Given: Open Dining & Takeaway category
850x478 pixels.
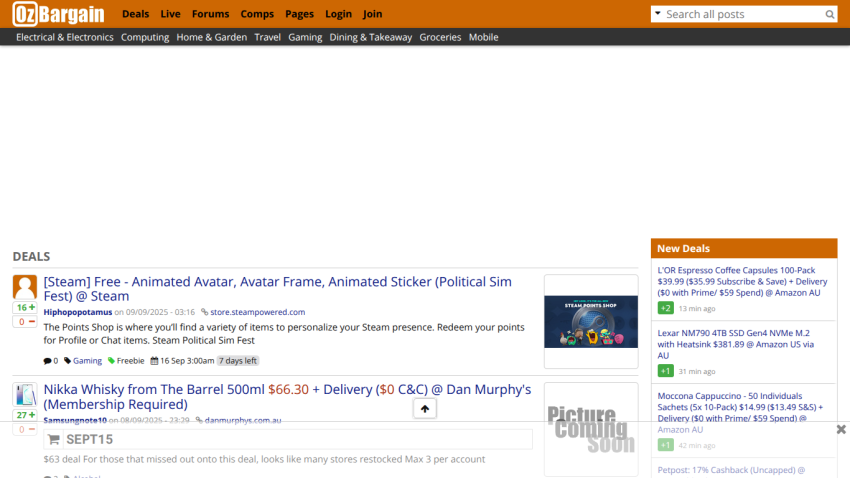Looking at the screenshot, I should 371,37.
